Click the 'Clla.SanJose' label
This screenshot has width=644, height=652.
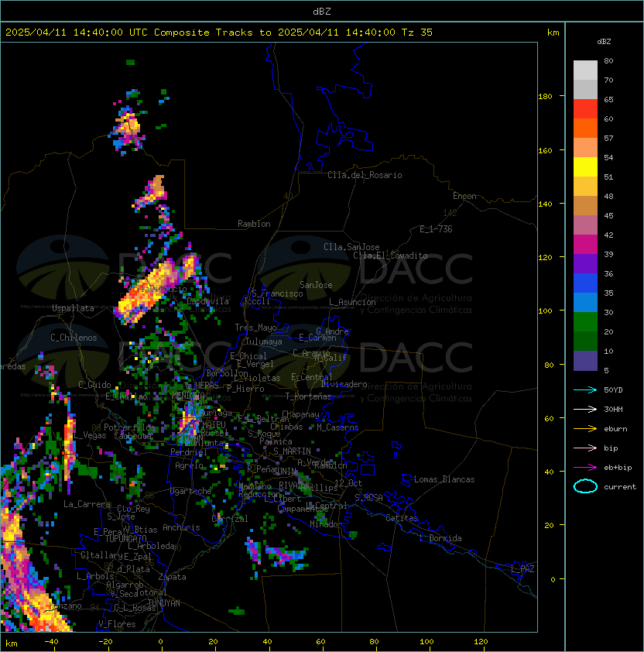351,247
